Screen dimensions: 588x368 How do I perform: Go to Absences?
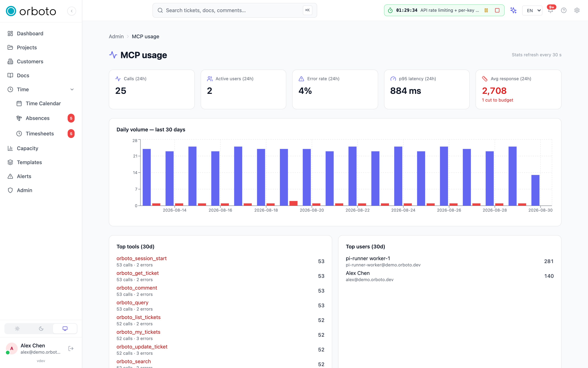(x=45, y=118)
